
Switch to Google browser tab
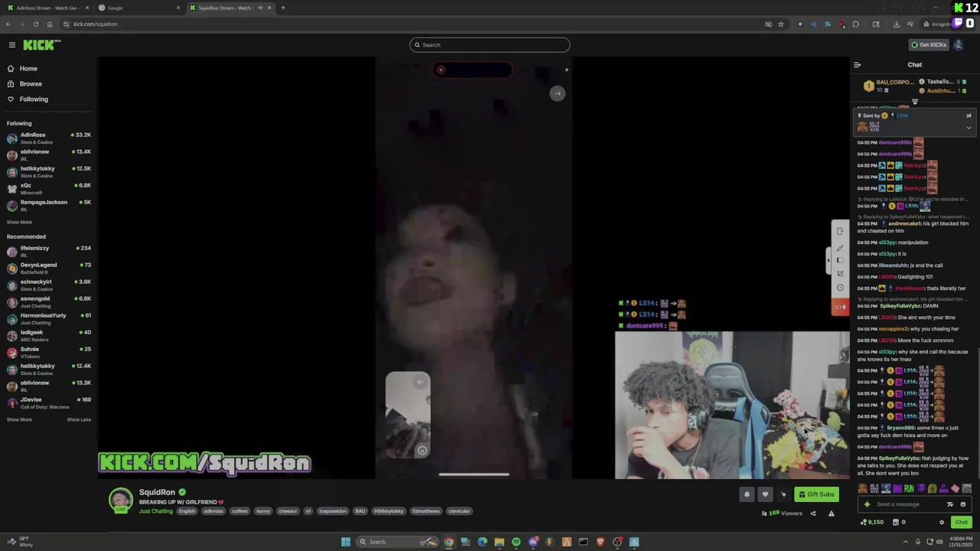tap(139, 8)
